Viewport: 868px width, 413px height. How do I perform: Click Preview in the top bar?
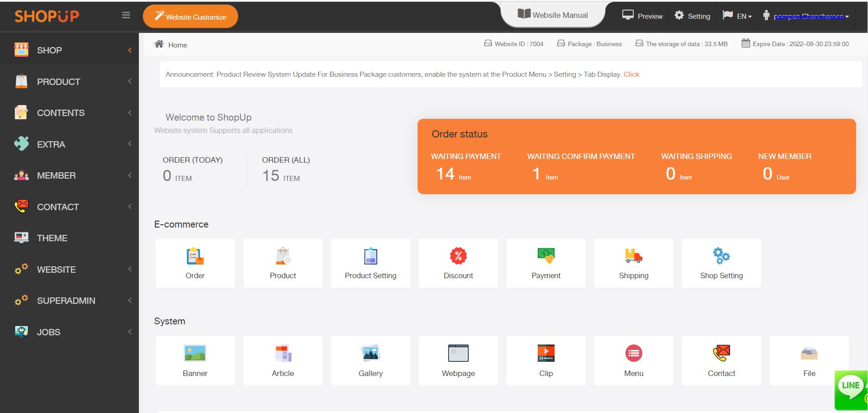point(642,16)
